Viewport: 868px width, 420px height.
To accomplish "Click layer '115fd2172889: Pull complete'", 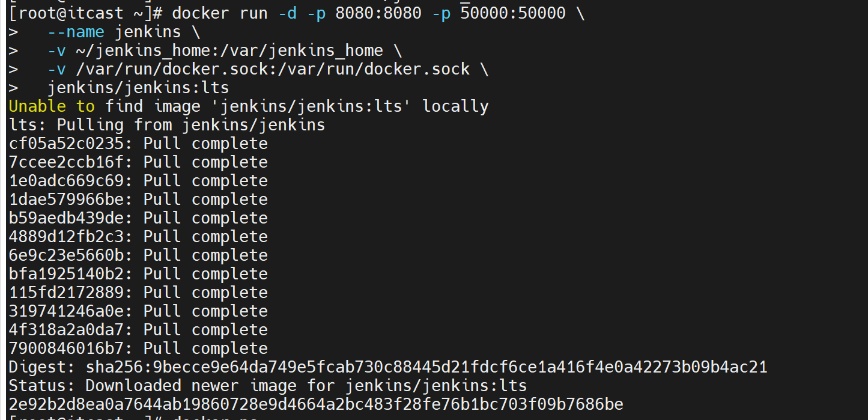I will pos(138,293).
